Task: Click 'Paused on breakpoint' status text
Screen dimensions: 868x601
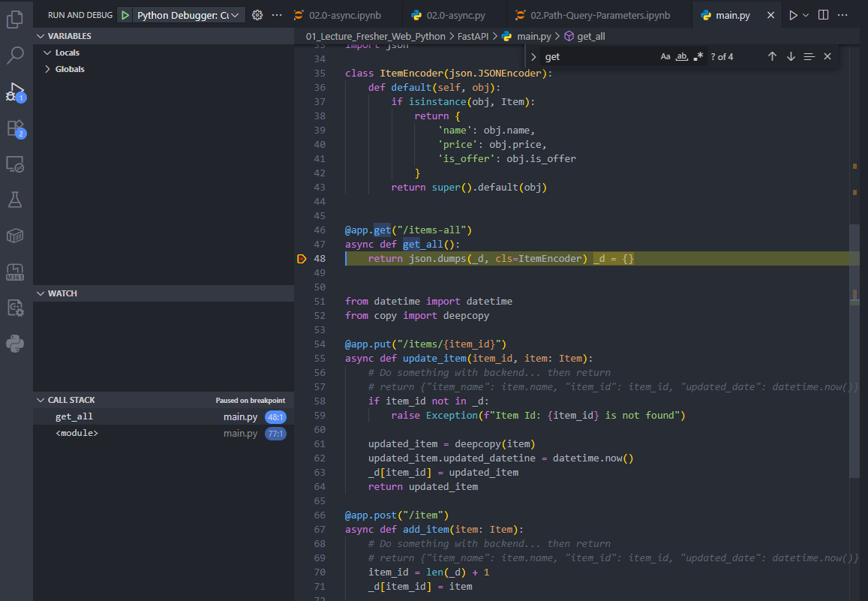Action: point(251,400)
